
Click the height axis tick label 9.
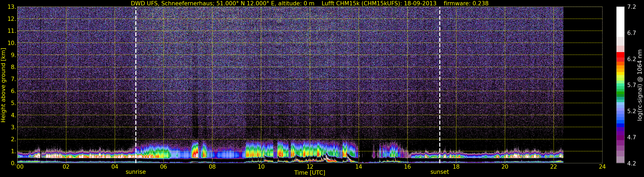click(x=13, y=55)
